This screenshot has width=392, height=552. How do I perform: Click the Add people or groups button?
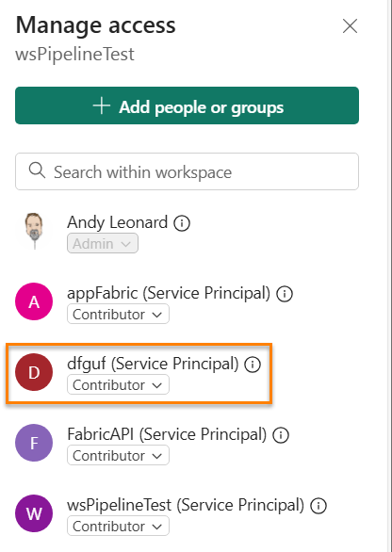pos(187,106)
